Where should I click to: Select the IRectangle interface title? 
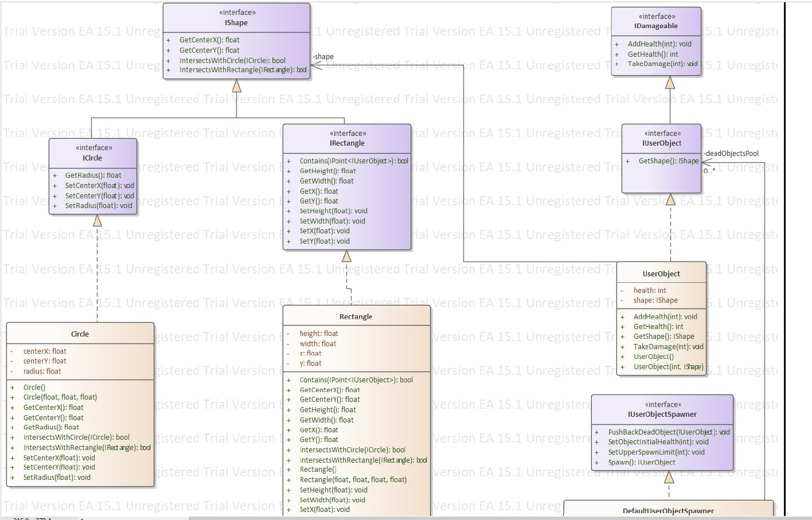347,143
